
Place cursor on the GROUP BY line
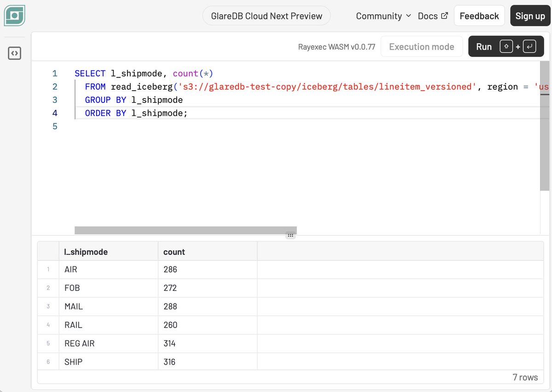(x=134, y=100)
